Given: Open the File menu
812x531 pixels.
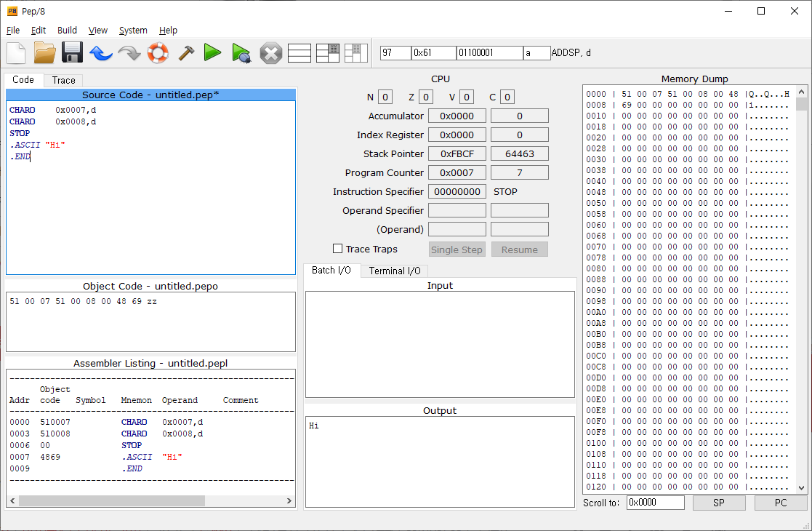Looking at the screenshot, I should (x=13, y=30).
